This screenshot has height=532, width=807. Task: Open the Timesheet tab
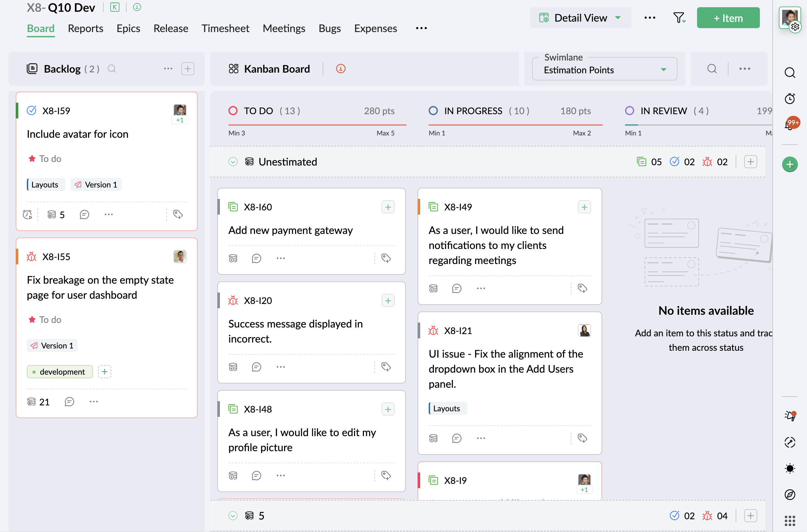point(225,28)
